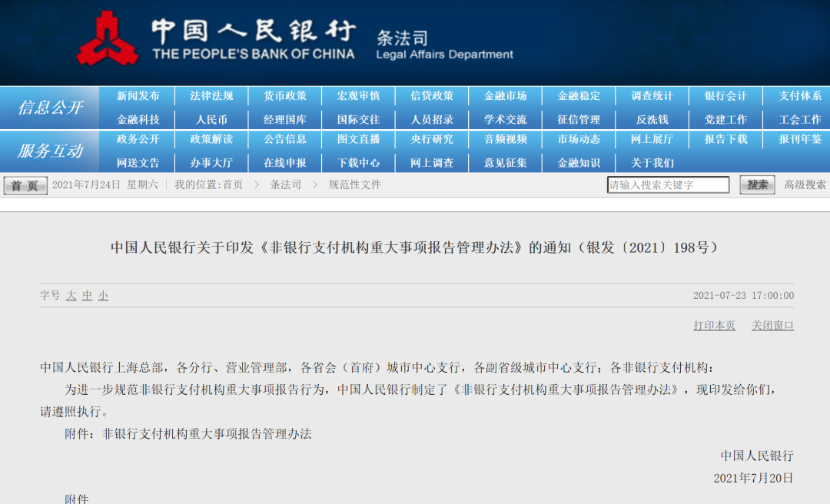Click the attachment line 附件：非银行支付机构重大事项报告管理办法
The height and width of the screenshot is (504, 830).
188,434
